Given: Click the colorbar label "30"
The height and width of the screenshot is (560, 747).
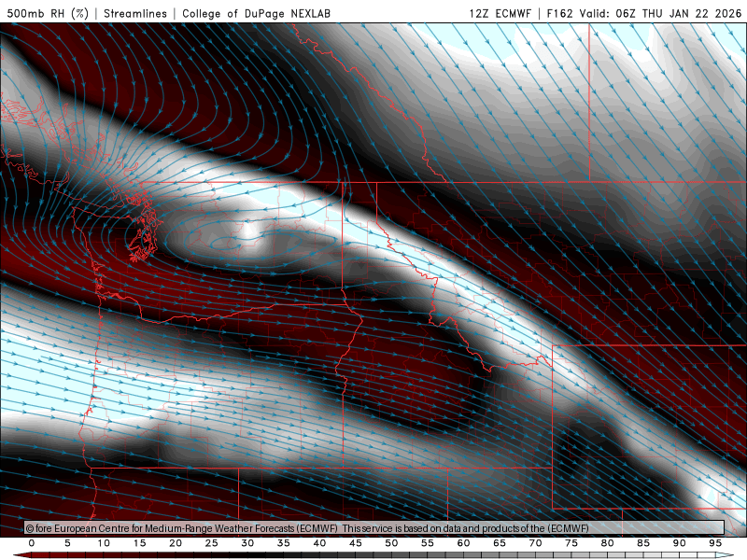Looking at the screenshot, I should (x=247, y=543).
